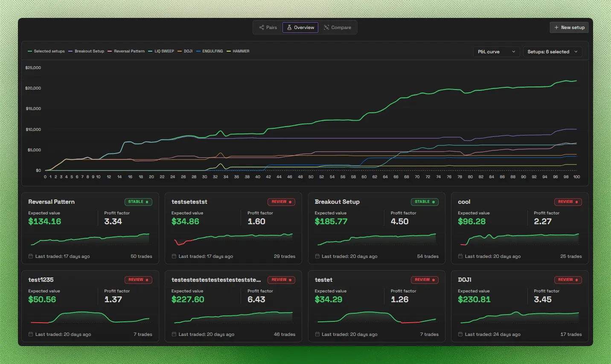The image size is (611, 364).
Task: Open the cool setup card title
Action: click(x=464, y=202)
